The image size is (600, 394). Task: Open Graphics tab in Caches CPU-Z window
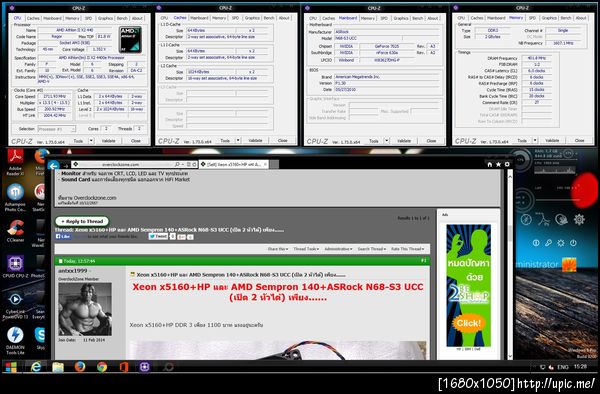[252, 18]
